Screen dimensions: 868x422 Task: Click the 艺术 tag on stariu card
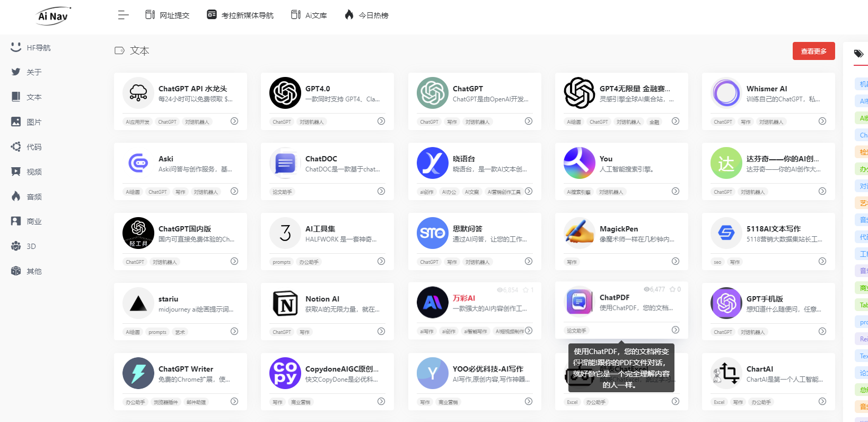tap(180, 332)
